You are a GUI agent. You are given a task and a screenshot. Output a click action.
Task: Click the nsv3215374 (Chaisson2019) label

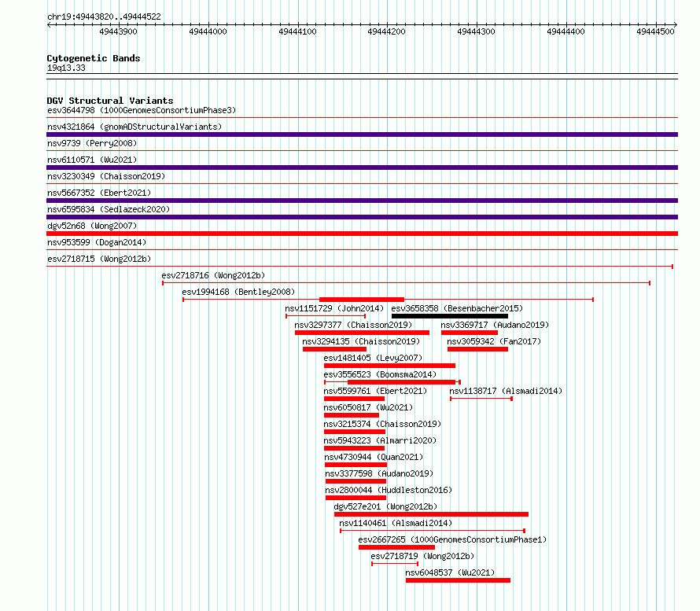click(382, 424)
